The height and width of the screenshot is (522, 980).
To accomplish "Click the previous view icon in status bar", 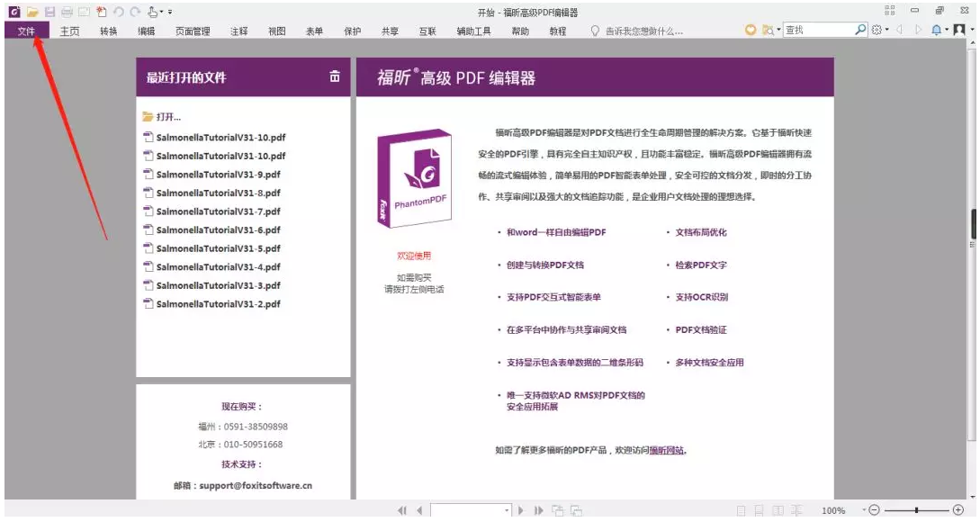I will point(558,510).
